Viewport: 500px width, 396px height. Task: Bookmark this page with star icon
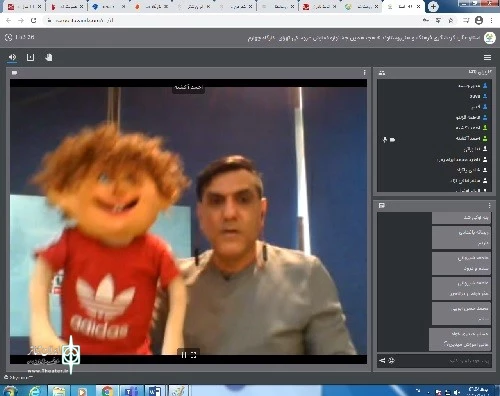click(x=451, y=21)
